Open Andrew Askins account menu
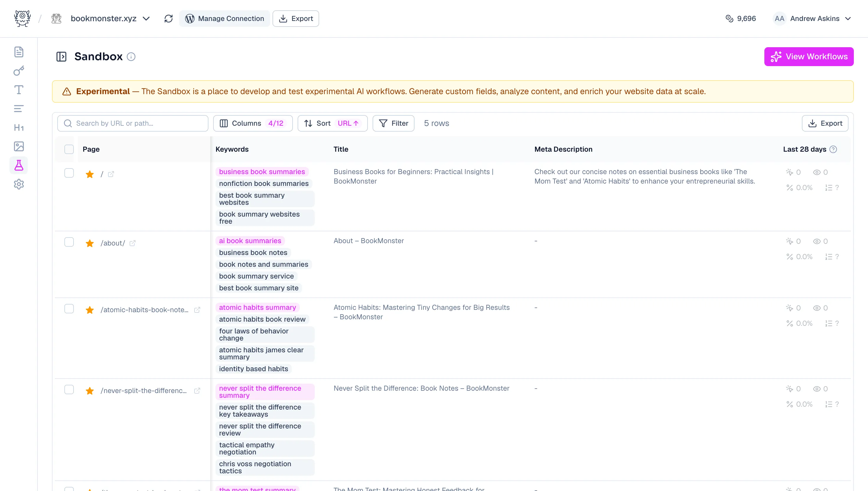 [x=812, y=19]
